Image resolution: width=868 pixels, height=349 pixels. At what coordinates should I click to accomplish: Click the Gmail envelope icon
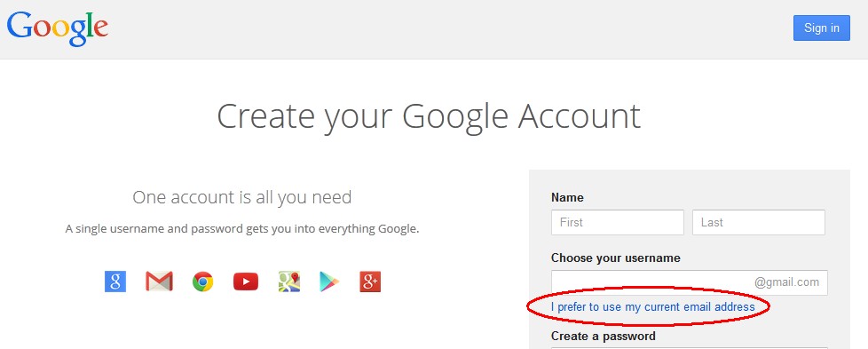[x=160, y=282]
